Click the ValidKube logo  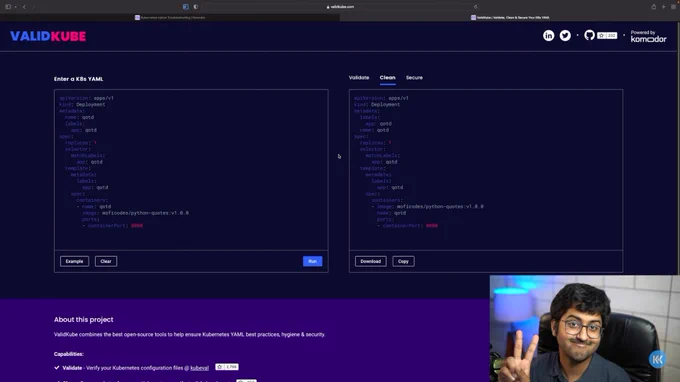(x=48, y=36)
